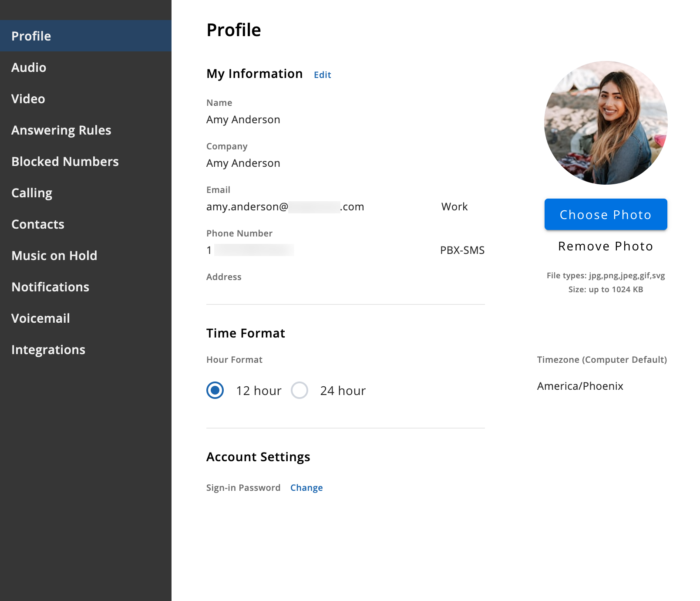
Task: Open Integrations page
Action: 86,350
